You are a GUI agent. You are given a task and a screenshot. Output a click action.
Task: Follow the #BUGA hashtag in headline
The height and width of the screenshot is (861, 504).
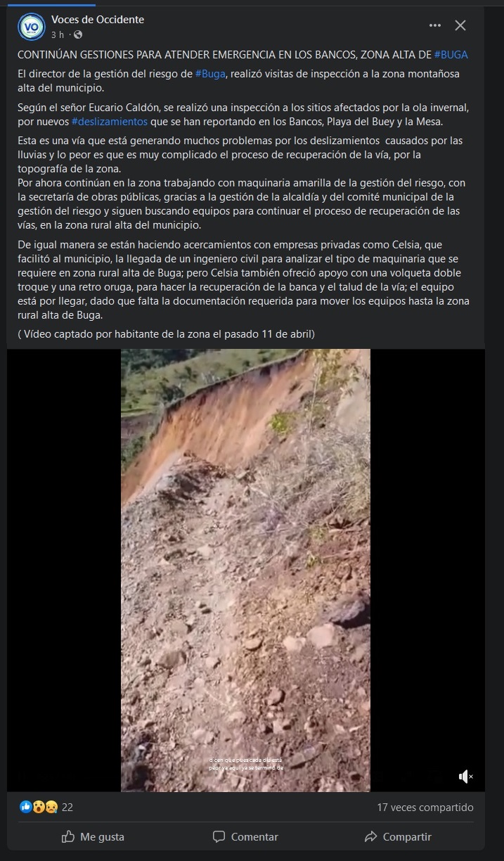click(x=451, y=54)
